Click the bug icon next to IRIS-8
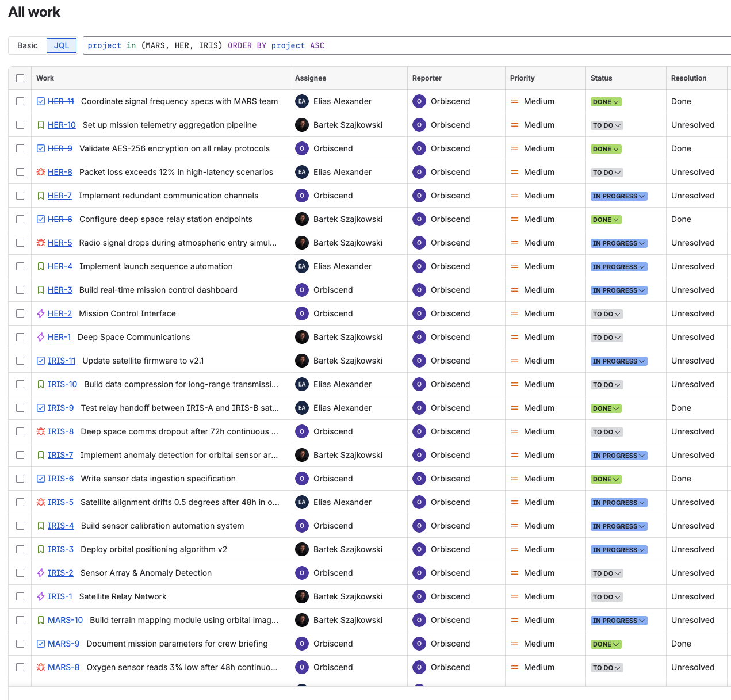731x700 pixels. [41, 431]
